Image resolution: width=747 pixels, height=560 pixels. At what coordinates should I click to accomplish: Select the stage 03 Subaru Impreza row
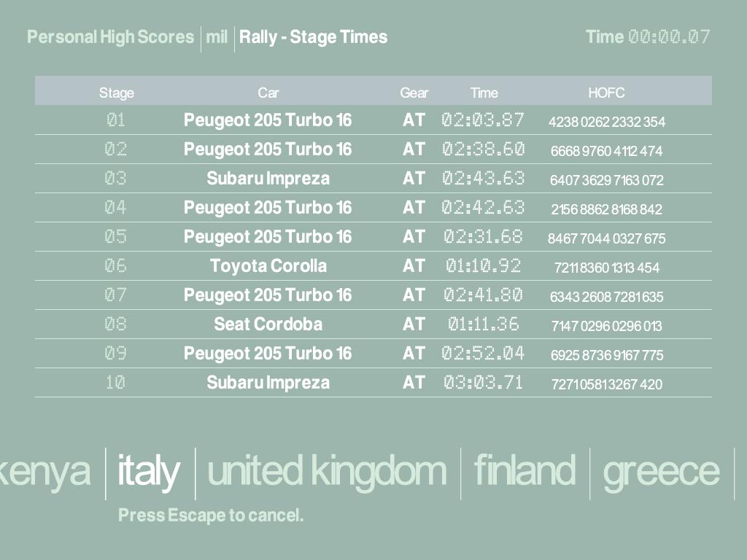click(x=268, y=179)
